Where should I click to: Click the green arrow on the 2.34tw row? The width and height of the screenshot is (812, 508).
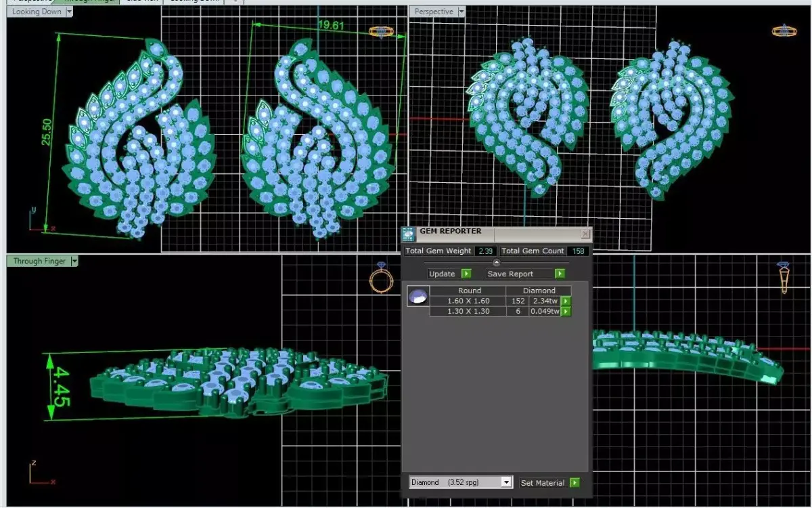566,301
